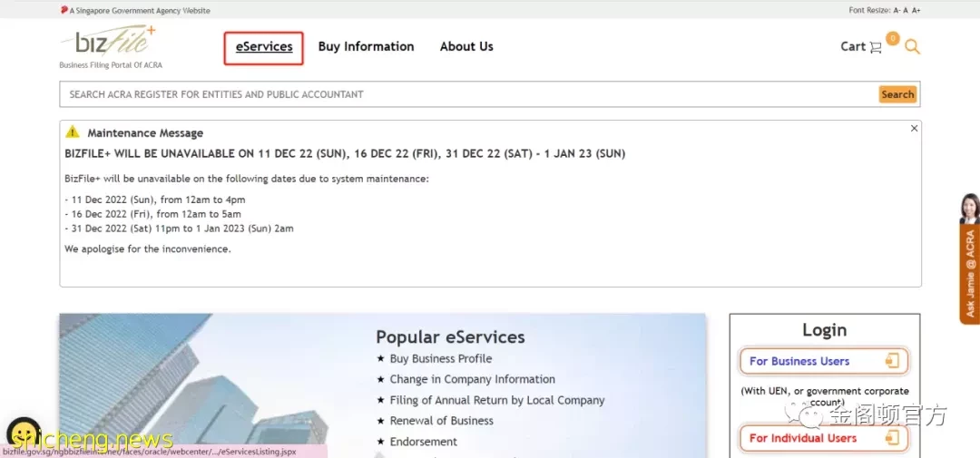Click the 'Popular eServices' heading
980x458 pixels.
pos(450,337)
